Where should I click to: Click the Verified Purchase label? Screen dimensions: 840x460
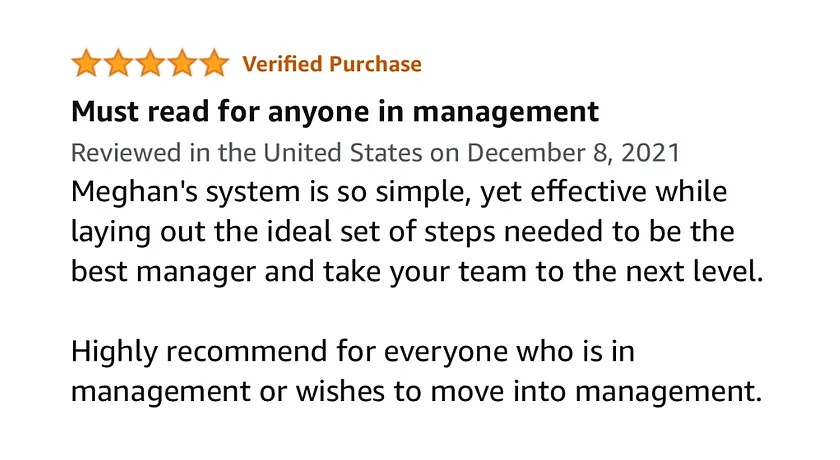click(x=332, y=65)
